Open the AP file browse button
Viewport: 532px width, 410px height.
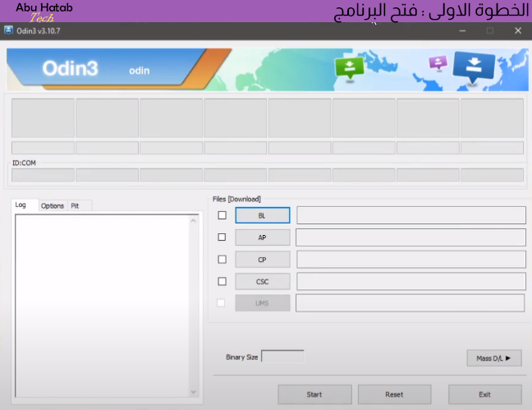[263, 237]
